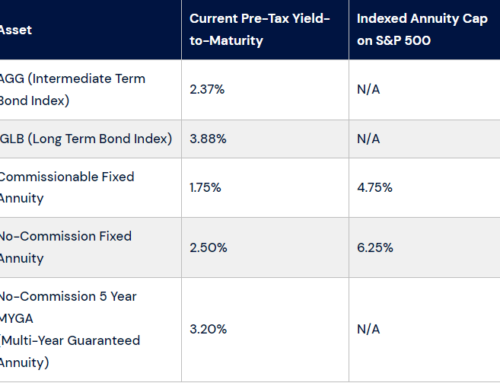Select the 2.37% yield cell
The height and width of the screenshot is (383, 500).
(x=207, y=89)
